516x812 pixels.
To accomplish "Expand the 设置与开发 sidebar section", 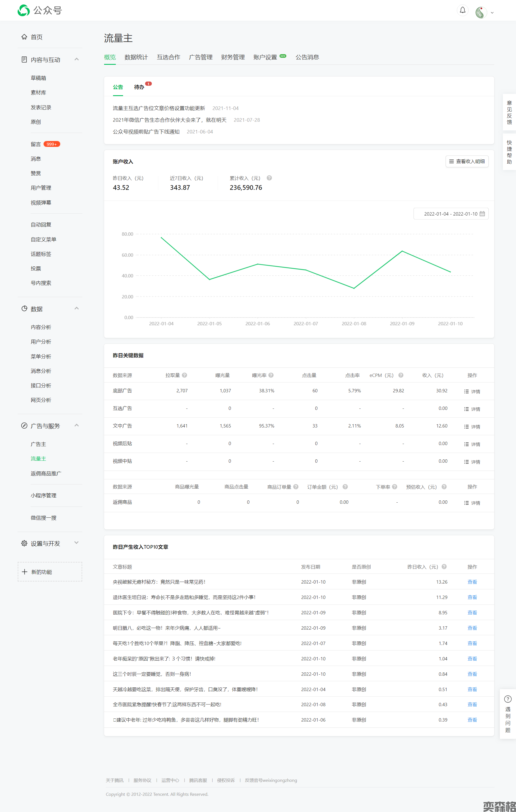I will [x=76, y=543].
